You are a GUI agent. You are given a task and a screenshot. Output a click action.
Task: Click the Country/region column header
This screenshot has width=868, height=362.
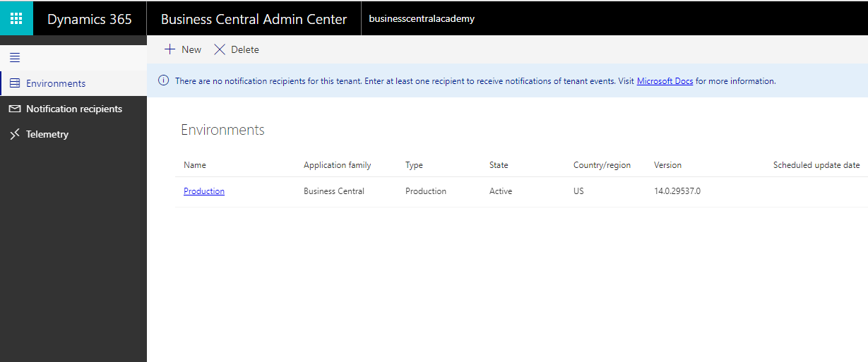click(x=602, y=165)
